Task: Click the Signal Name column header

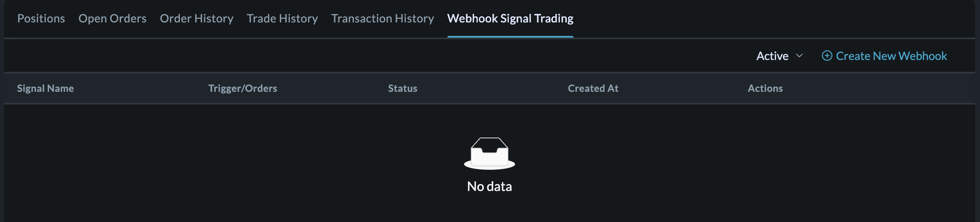Action: pos(45,88)
